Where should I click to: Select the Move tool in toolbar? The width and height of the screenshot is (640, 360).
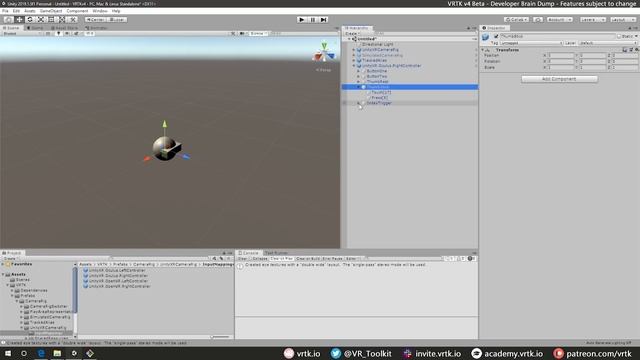[19, 20]
